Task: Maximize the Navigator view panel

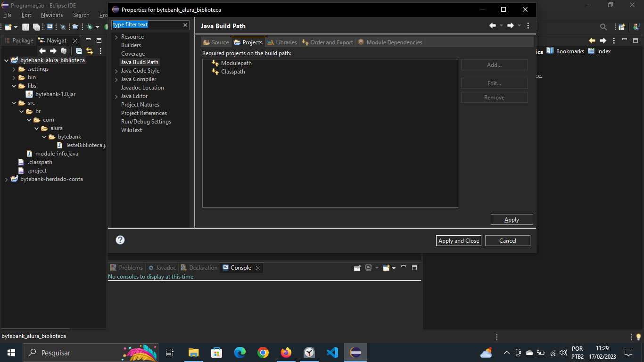Action: click(x=99, y=41)
